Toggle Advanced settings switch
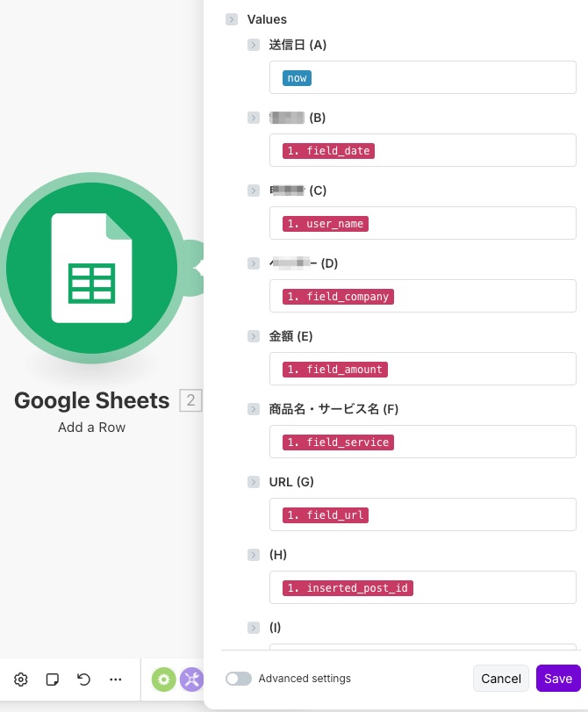Image resolution: width=588 pixels, height=712 pixels. tap(239, 679)
